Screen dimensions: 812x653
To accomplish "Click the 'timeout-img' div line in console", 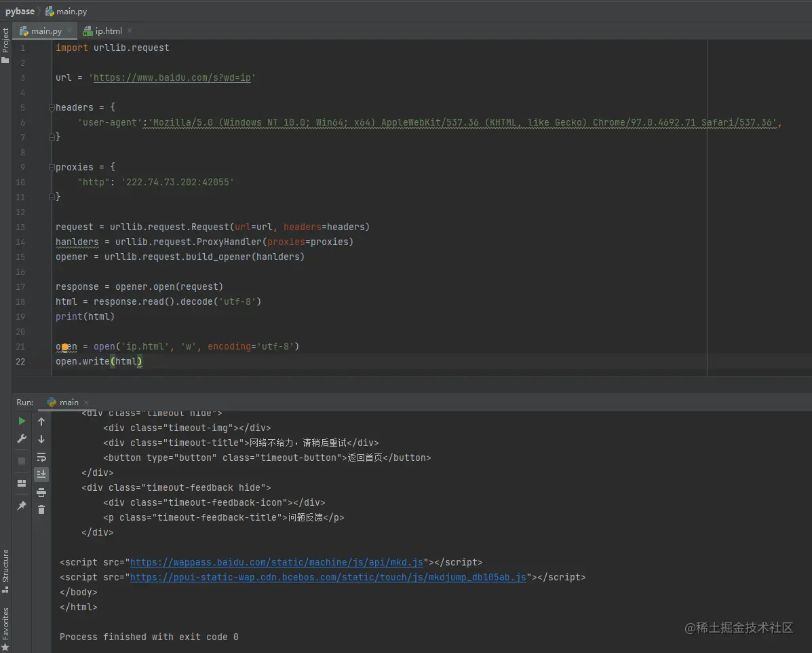I will click(187, 428).
